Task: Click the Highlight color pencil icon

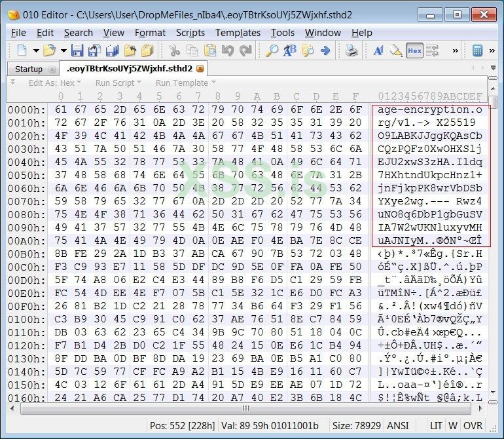Action: tap(396, 50)
